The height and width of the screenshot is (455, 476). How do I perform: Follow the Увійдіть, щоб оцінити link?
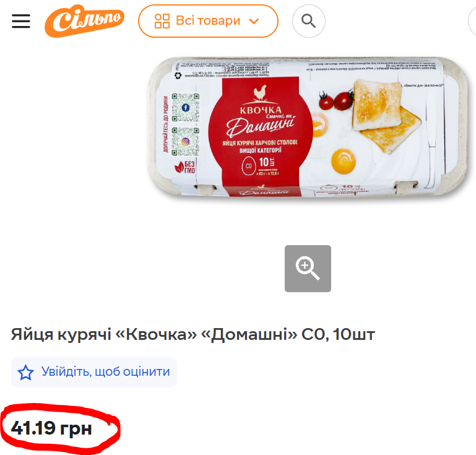105,371
